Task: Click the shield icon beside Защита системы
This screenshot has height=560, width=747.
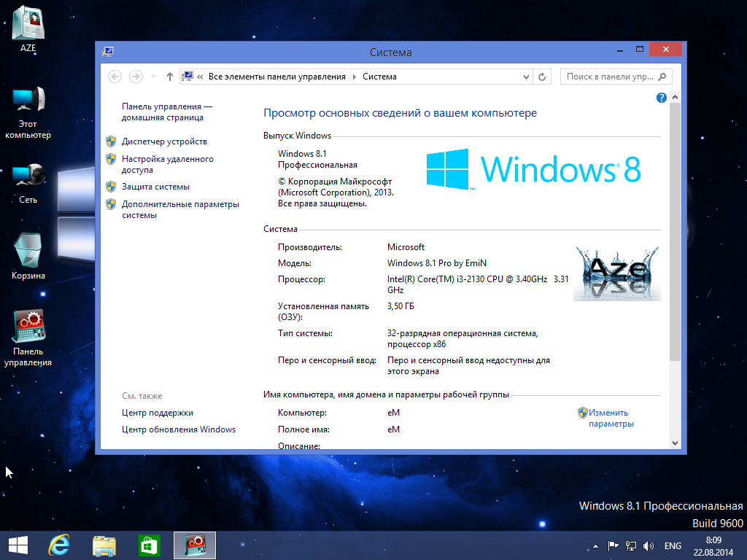Action: point(111,187)
